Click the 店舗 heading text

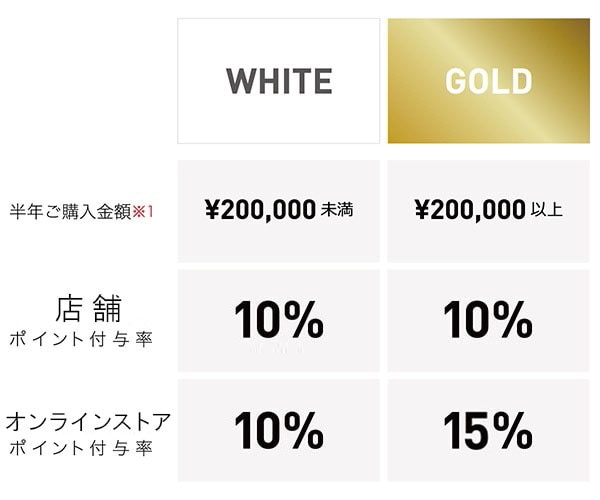pos(88,308)
